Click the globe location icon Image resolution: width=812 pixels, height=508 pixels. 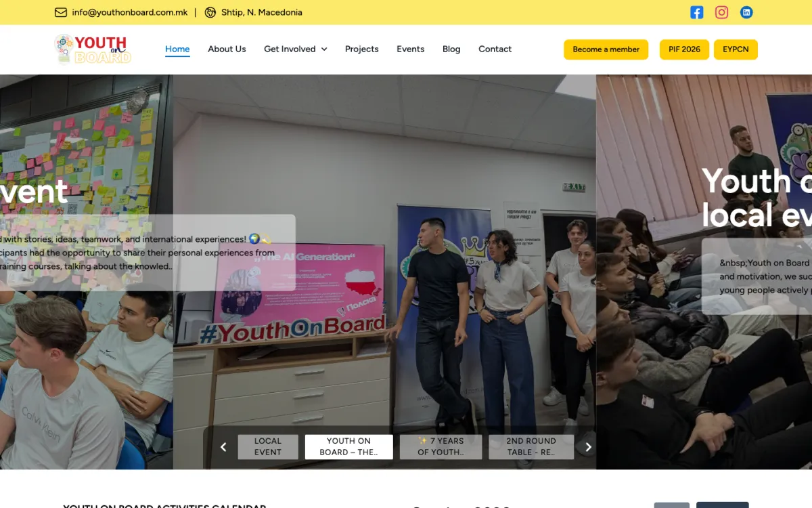point(210,12)
